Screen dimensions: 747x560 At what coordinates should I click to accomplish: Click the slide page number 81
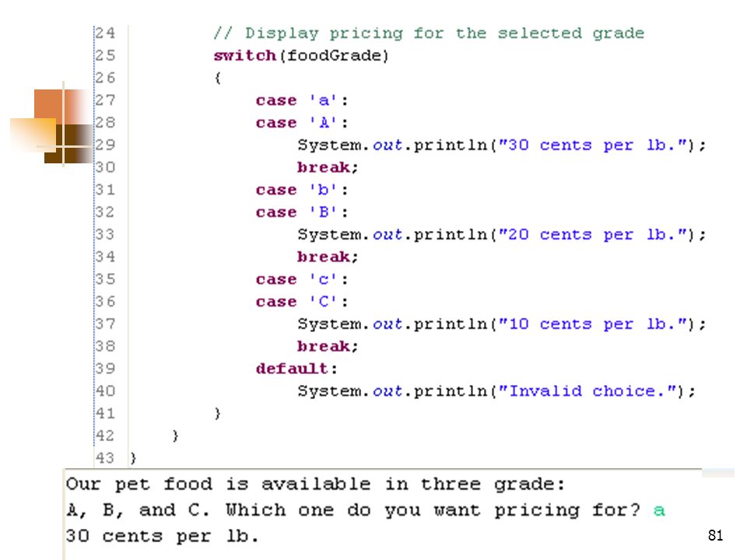(x=716, y=535)
